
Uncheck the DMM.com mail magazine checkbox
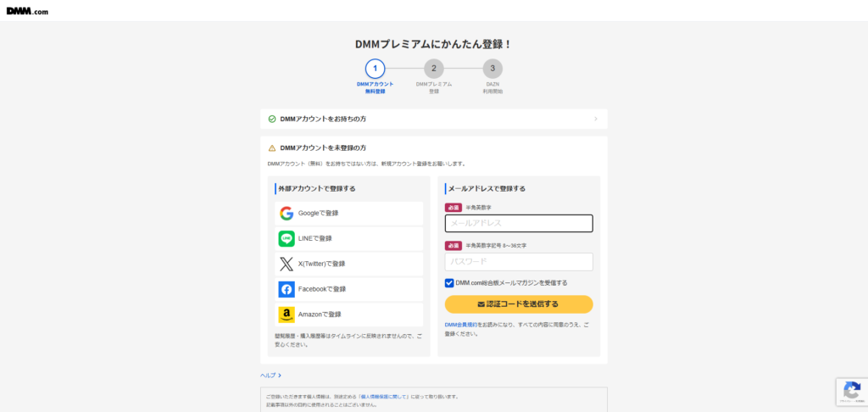click(449, 283)
